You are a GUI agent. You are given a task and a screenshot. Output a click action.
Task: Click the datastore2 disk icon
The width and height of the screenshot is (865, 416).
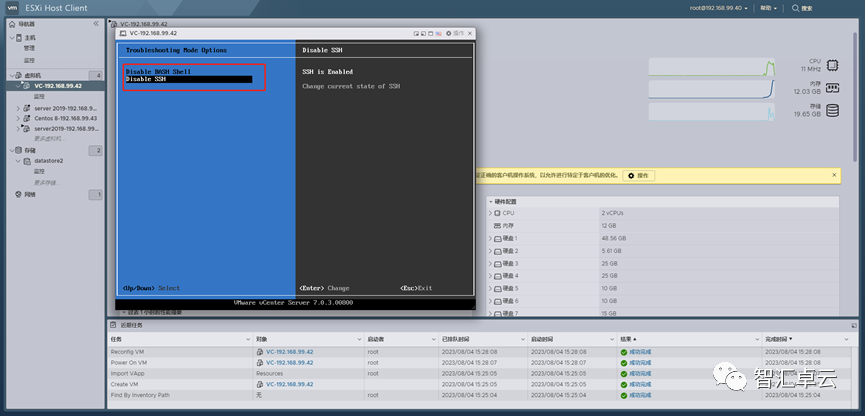click(27, 161)
